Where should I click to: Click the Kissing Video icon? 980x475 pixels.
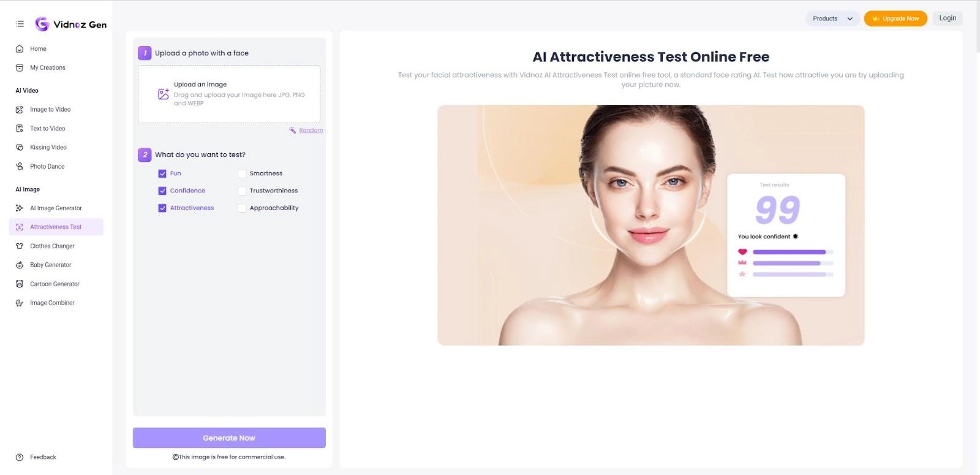click(20, 148)
